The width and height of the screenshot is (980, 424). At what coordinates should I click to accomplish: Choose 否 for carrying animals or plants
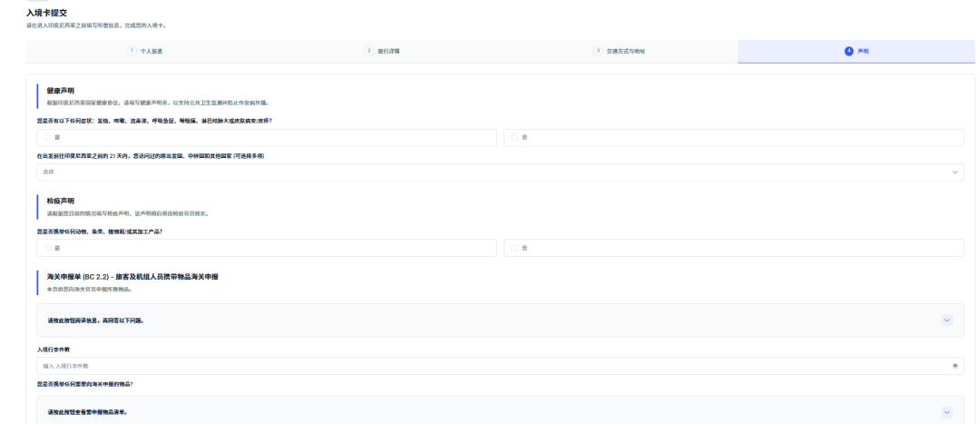(514, 248)
